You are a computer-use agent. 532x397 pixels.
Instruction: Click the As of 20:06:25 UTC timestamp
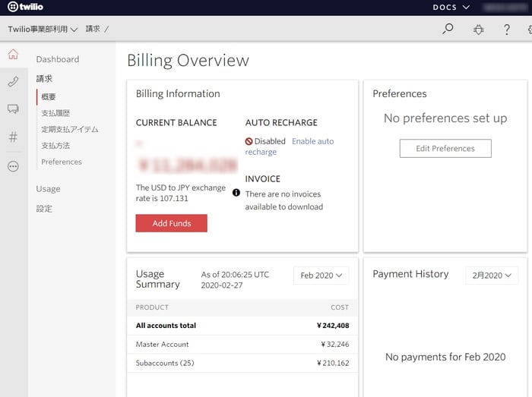[235, 280]
